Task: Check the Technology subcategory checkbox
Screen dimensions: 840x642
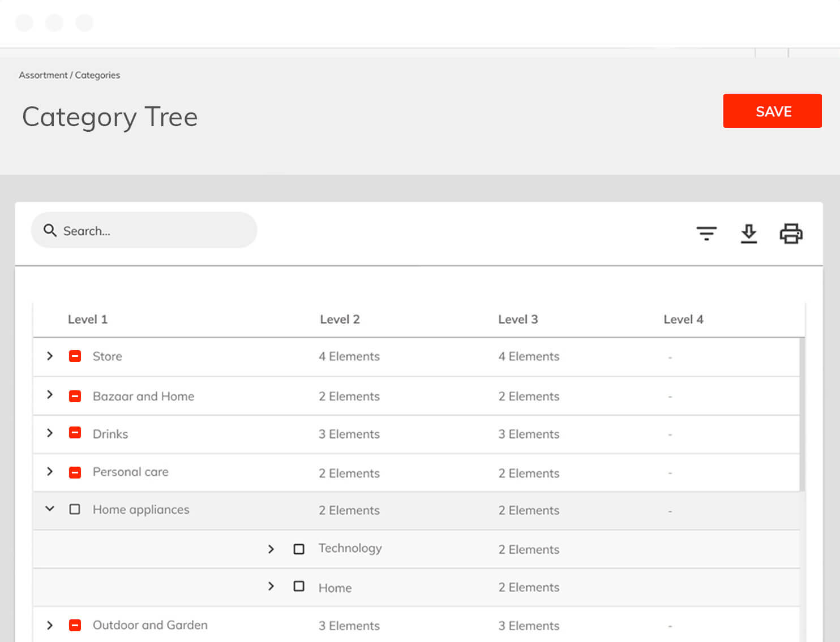Action: click(x=299, y=549)
